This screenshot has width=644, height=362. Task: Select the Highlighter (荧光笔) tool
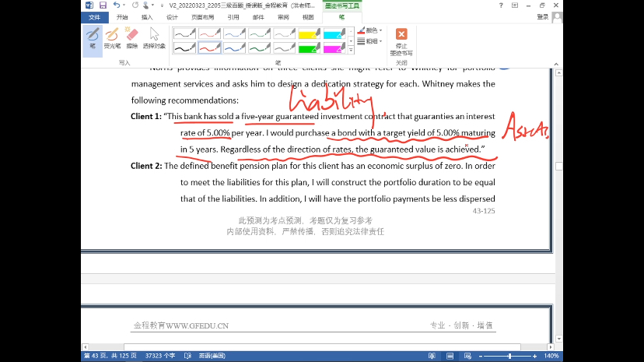point(112,39)
